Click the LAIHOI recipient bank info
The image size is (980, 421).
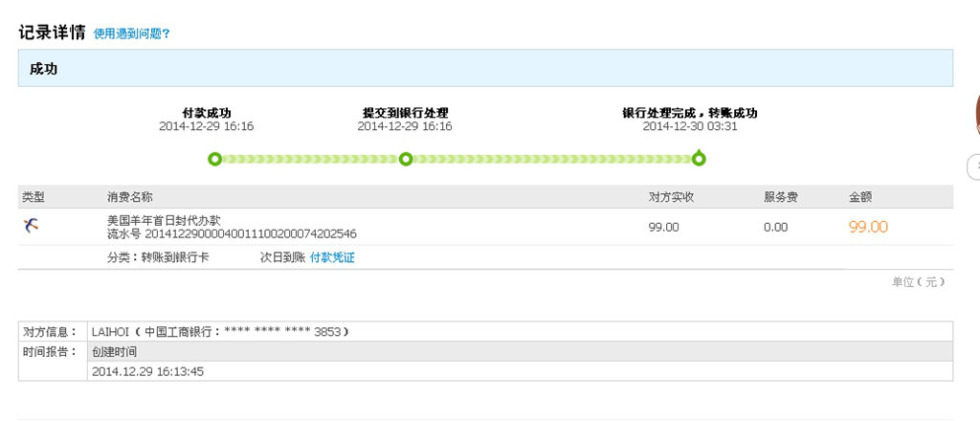[220, 332]
